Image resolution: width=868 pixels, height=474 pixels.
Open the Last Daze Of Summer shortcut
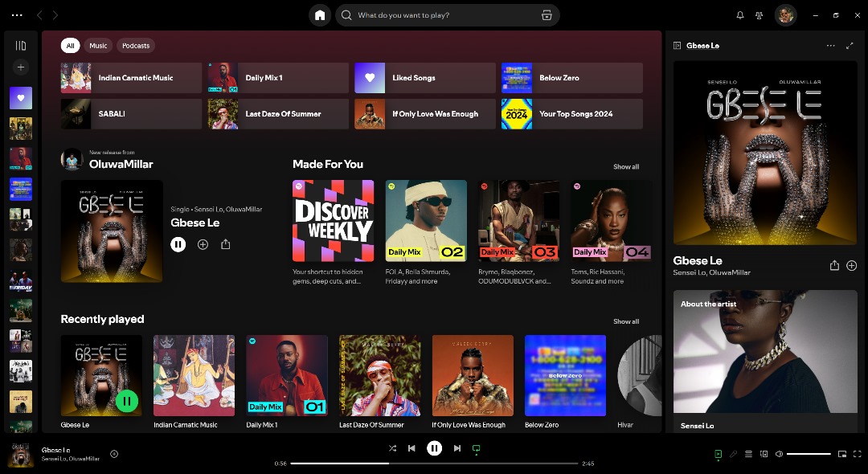[x=278, y=114]
